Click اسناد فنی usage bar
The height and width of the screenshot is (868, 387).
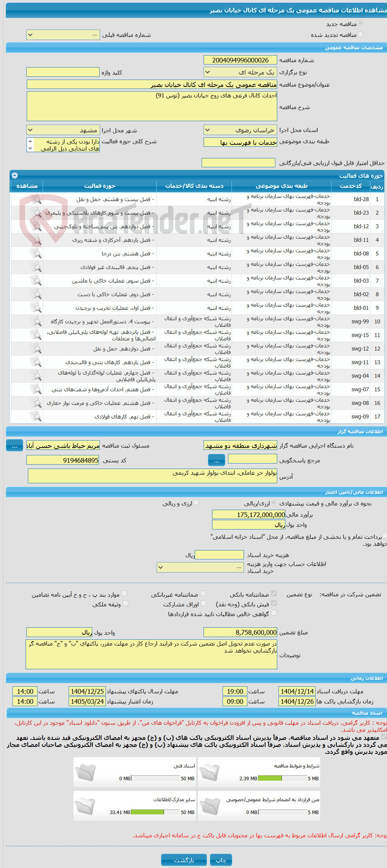click(155, 778)
